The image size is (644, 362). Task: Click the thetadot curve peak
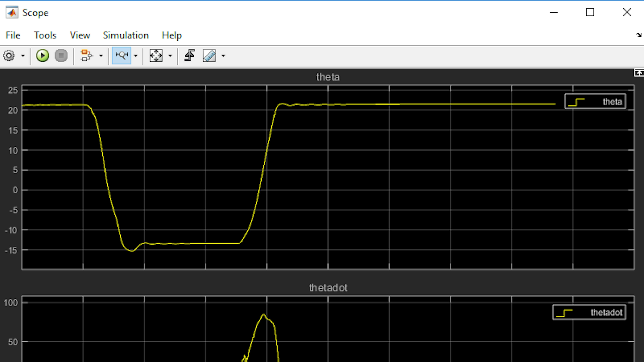(264, 314)
